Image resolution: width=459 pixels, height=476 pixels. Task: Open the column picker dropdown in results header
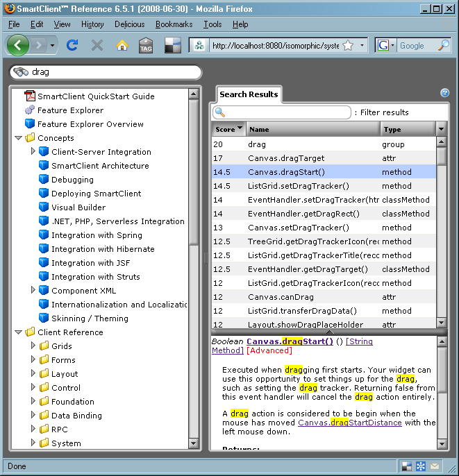[441, 129]
